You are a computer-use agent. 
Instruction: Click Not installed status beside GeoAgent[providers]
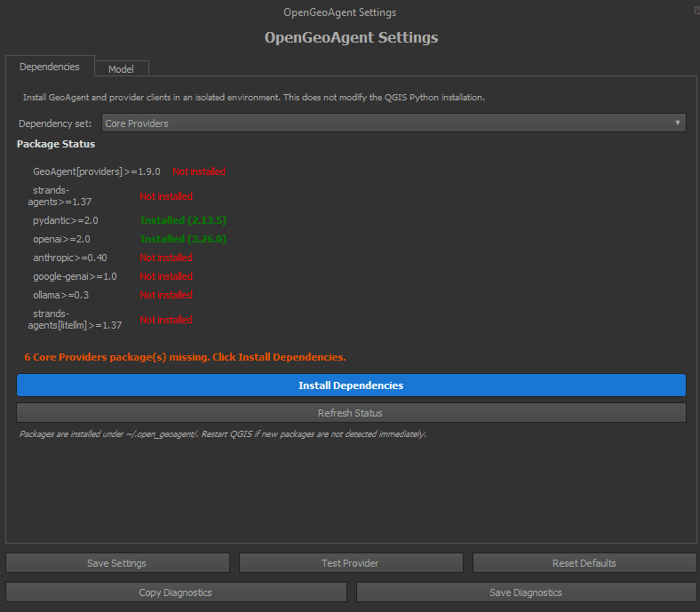tap(199, 171)
